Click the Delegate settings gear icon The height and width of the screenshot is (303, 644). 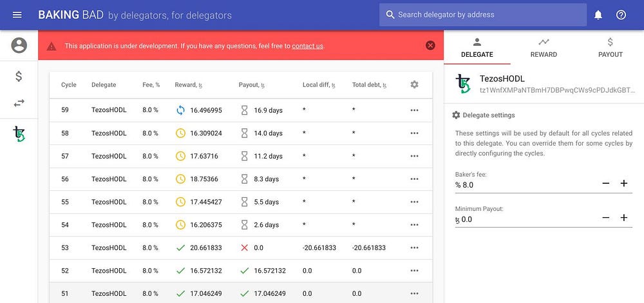pos(456,115)
